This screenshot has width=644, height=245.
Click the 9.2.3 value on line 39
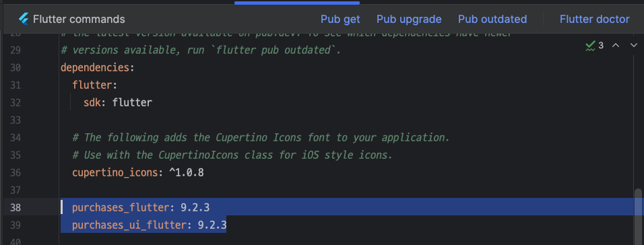click(212, 225)
